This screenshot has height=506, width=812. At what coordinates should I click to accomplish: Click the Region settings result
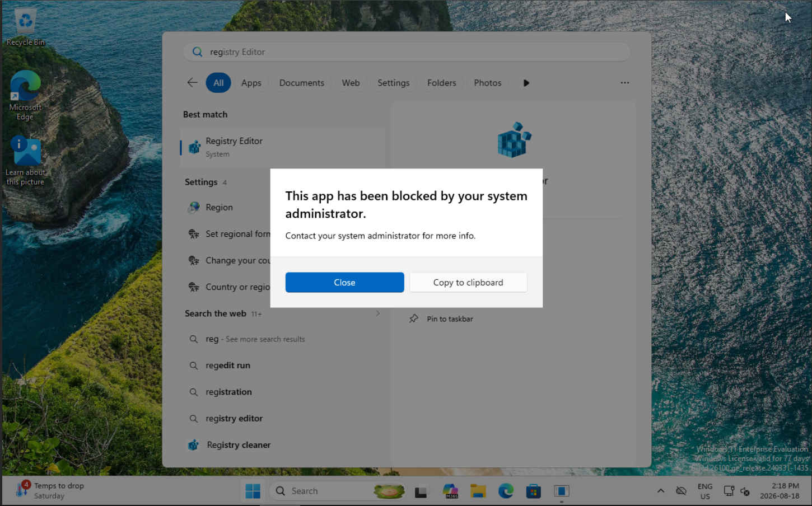(219, 207)
